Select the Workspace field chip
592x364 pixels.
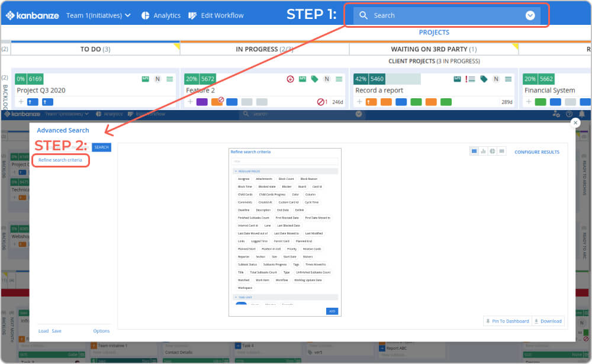click(245, 288)
